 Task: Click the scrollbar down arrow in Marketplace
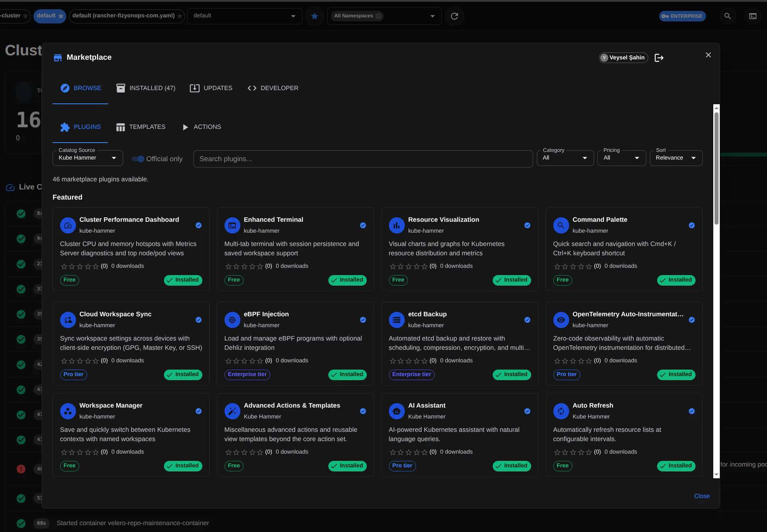[717, 475]
